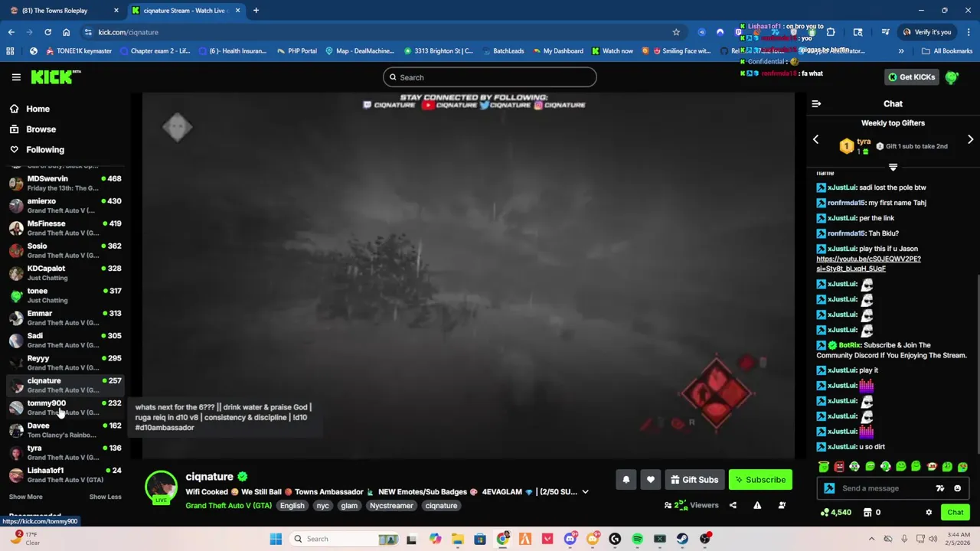Subscribe to ciqnature
Viewport: 980px width, 551px height.
[760, 480]
